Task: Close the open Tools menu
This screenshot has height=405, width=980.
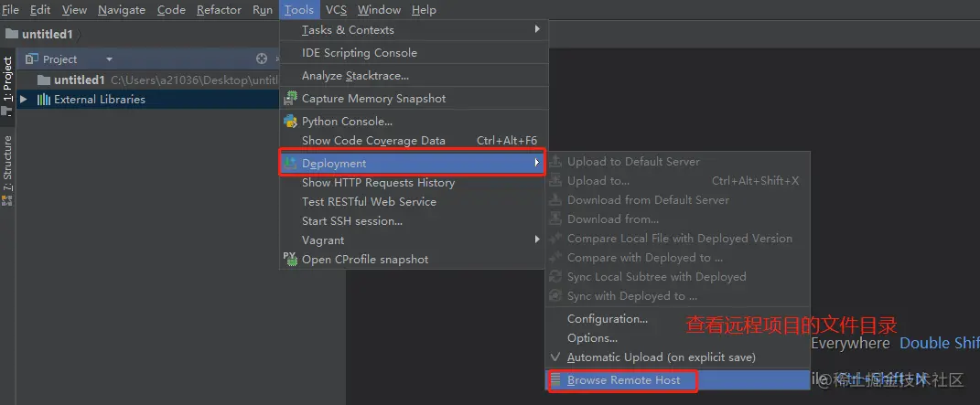Action: pyautogui.click(x=298, y=10)
